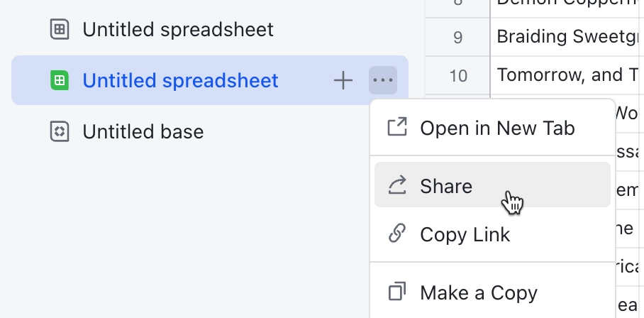Select row 10 header in spreadsheet
644x318 pixels.
457,75
